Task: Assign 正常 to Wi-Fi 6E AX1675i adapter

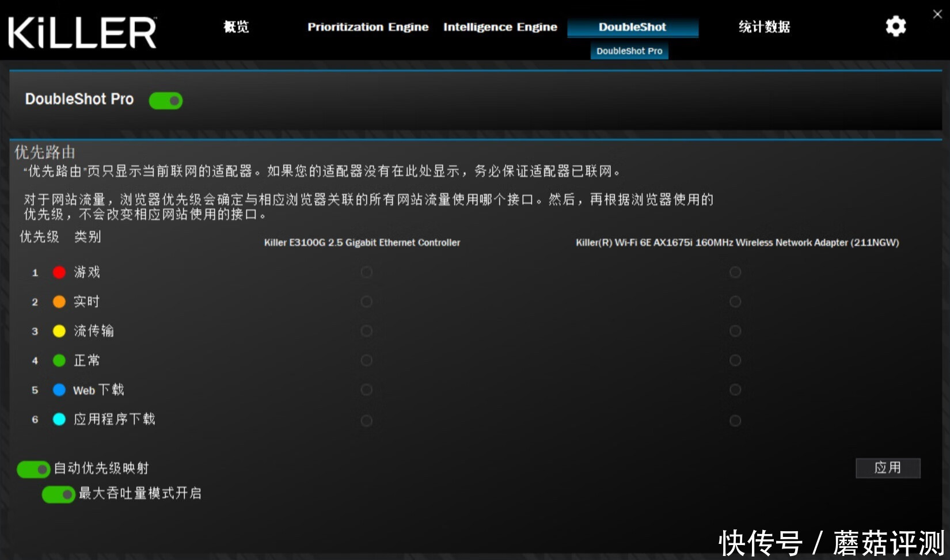Action: [x=735, y=360]
